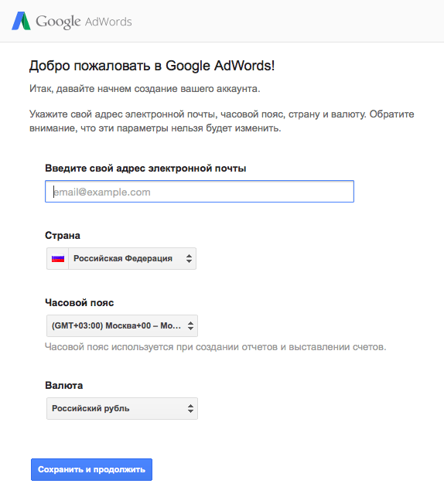
Task: Click the Итак, давайте начнем intro line
Action: pos(145,89)
